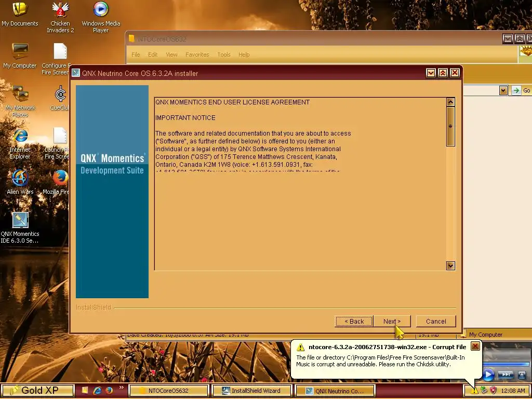Open Internet Explorer from quick launch bar
The height and width of the screenshot is (399, 532).
point(97,391)
